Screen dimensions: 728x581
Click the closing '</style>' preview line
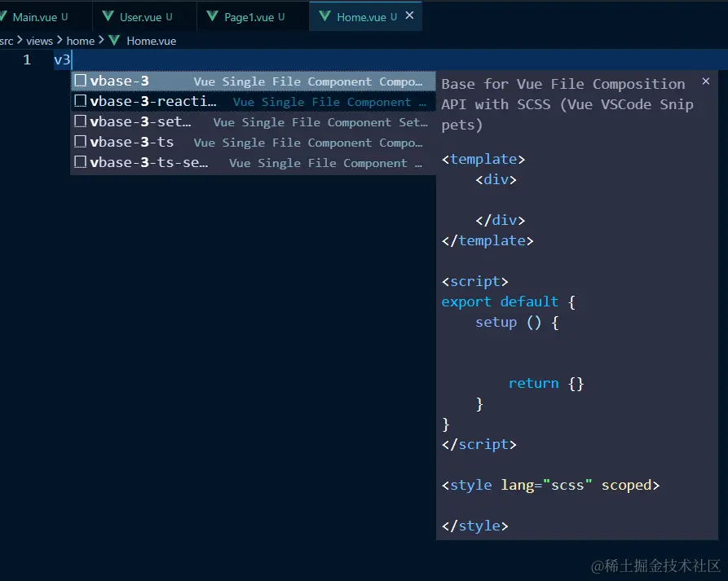(475, 526)
